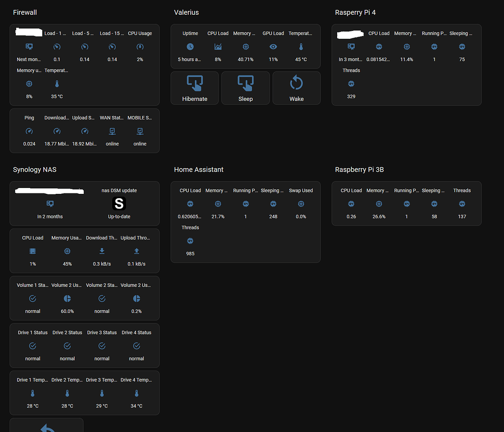
Task: Click Volume 2 Used pie chart showing 0.2%
Action: click(136, 298)
